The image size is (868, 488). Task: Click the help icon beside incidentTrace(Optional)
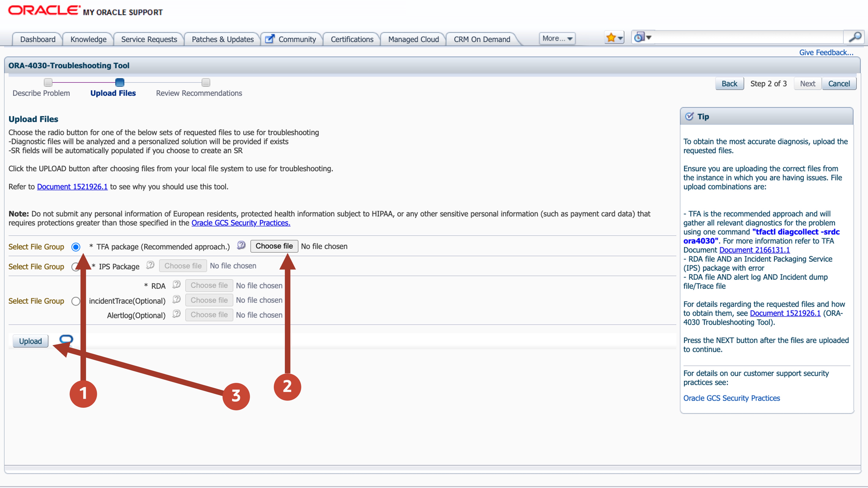tap(176, 299)
